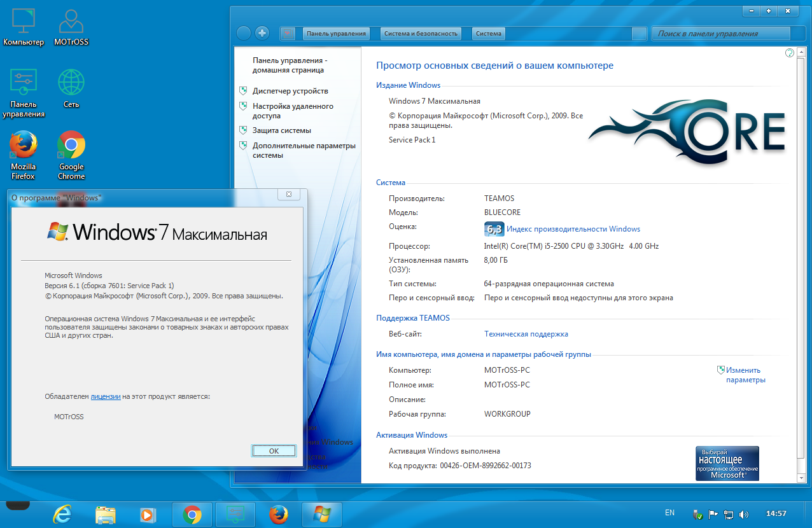This screenshot has height=528, width=812.
Task: Click the MOTrOSS licensee name in About dialog
Action: (x=69, y=417)
